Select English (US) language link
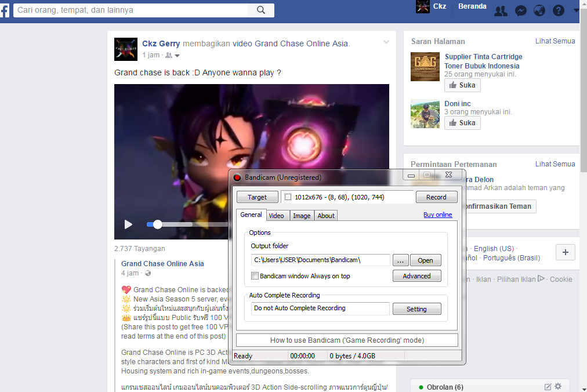The width and height of the screenshot is (587, 392). point(494,249)
